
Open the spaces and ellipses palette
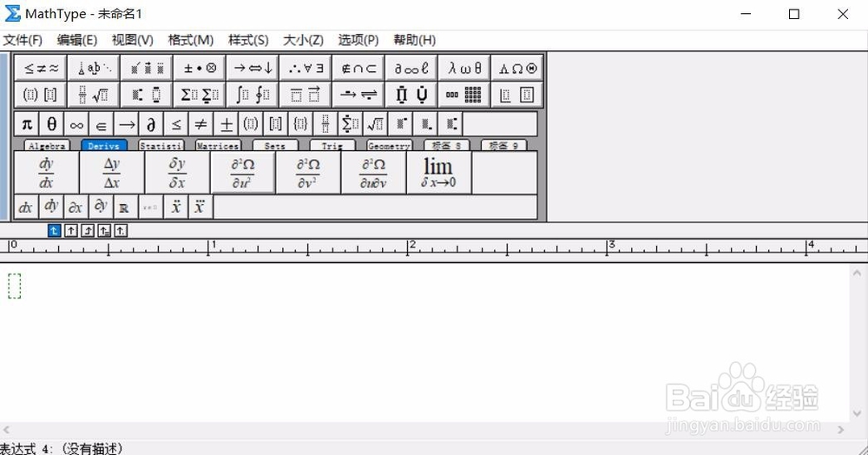point(93,68)
